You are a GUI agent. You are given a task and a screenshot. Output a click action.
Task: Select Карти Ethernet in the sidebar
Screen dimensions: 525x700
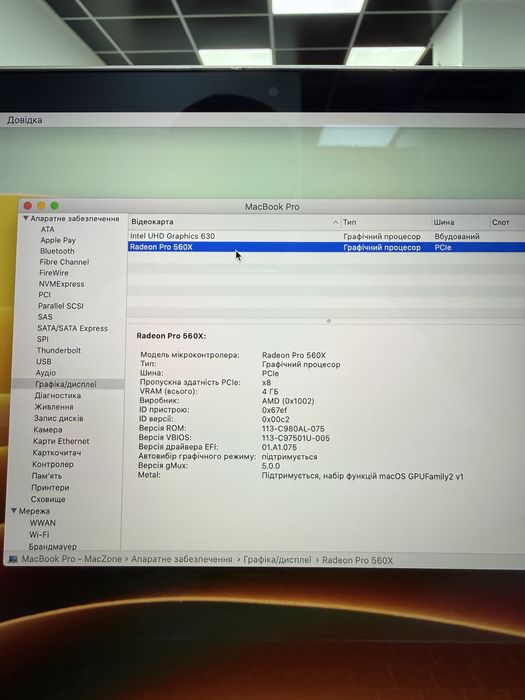pos(61,441)
